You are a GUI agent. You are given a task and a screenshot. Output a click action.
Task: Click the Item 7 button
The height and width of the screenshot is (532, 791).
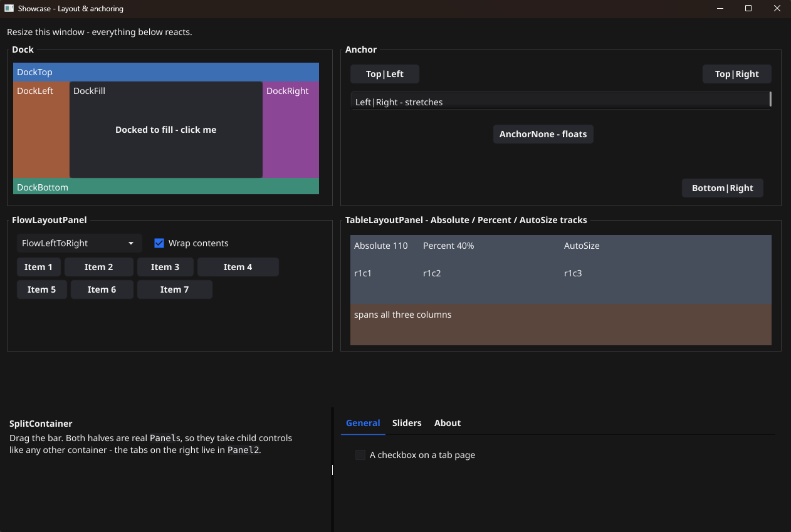pyautogui.click(x=175, y=289)
